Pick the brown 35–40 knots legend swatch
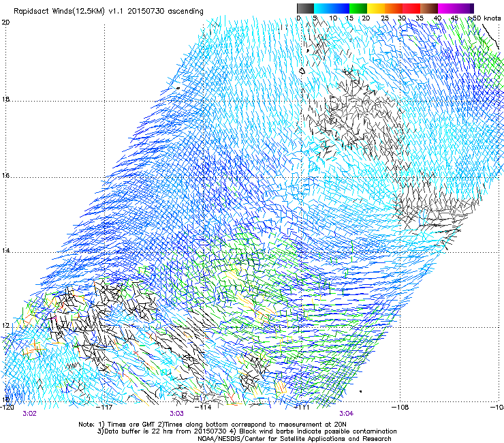504x443 pixels. tap(429, 8)
